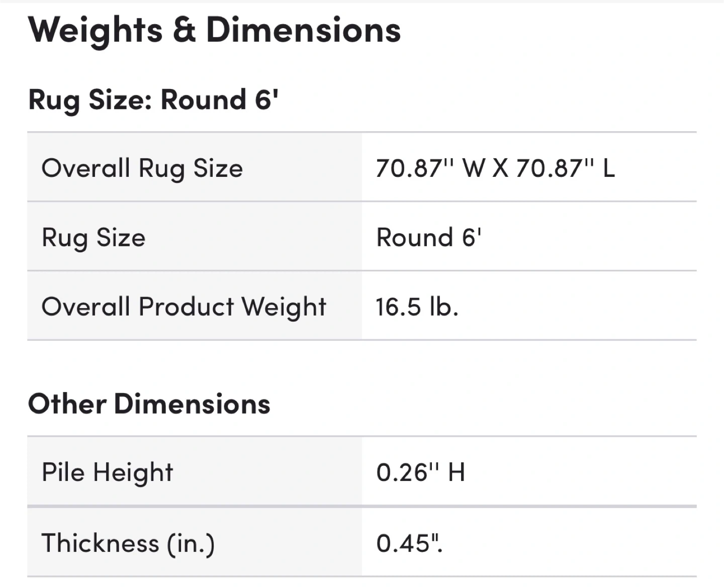The height and width of the screenshot is (588, 724).
Task: Click the "Thickness (in.)" row label
Action: [x=128, y=543]
